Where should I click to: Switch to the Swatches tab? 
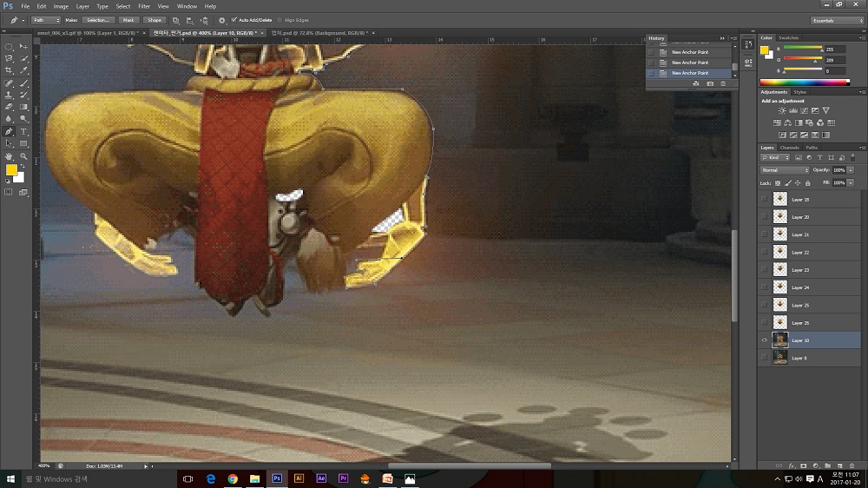(x=788, y=37)
